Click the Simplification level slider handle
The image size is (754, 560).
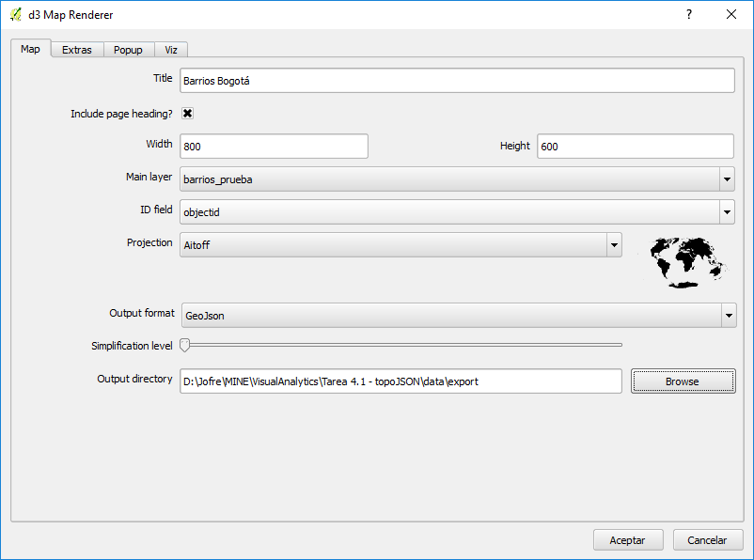point(185,345)
